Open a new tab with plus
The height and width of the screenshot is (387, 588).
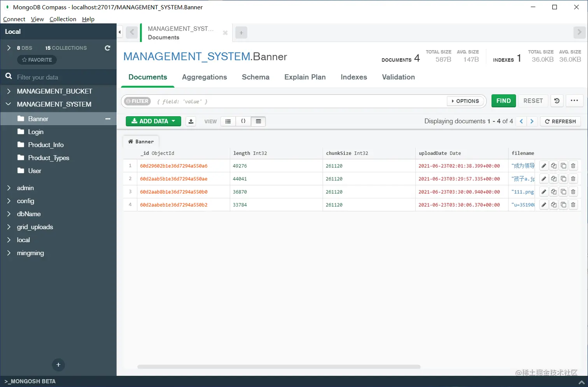(x=241, y=33)
